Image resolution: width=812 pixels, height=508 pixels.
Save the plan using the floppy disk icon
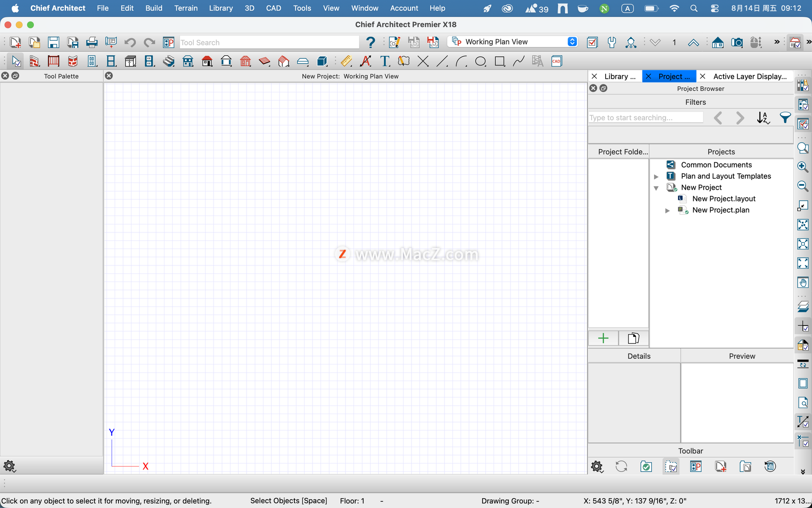point(53,42)
